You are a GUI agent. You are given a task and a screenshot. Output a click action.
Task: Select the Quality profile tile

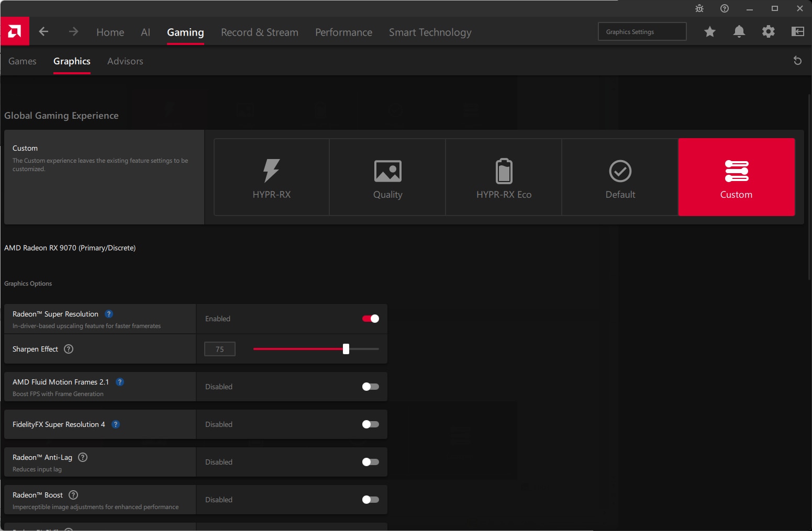387,177
